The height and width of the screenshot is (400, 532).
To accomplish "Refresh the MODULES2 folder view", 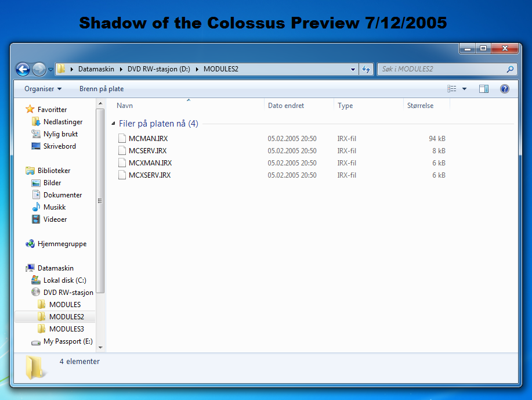I will click(366, 69).
